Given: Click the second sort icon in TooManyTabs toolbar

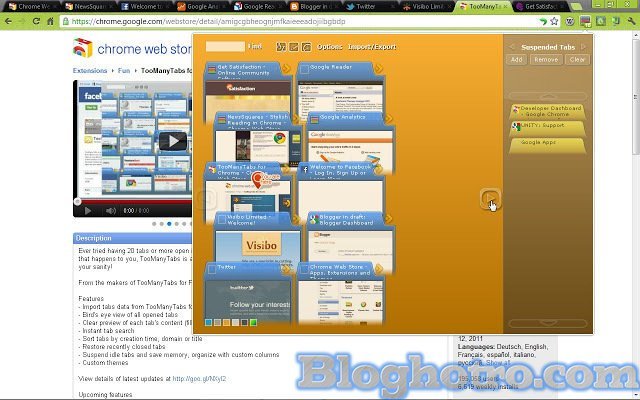Looking at the screenshot, I should click(293, 47).
